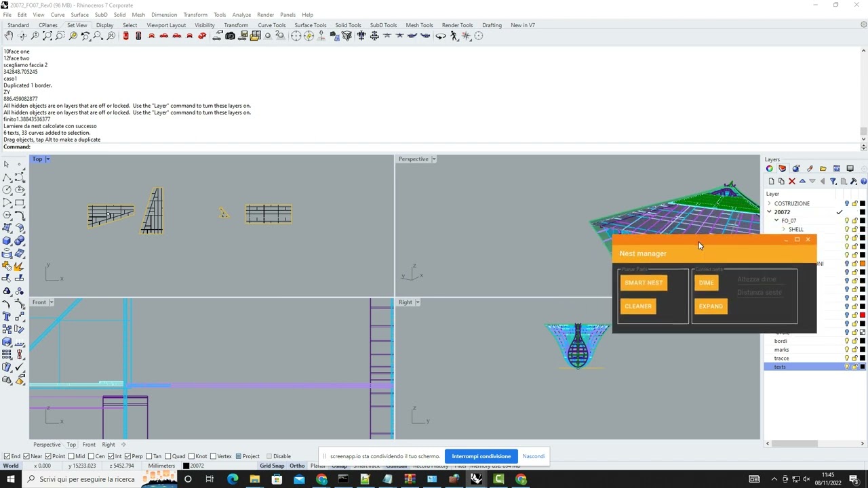The width and height of the screenshot is (868, 488).
Task: Click the walk-about person icon
Action: [454, 36]
